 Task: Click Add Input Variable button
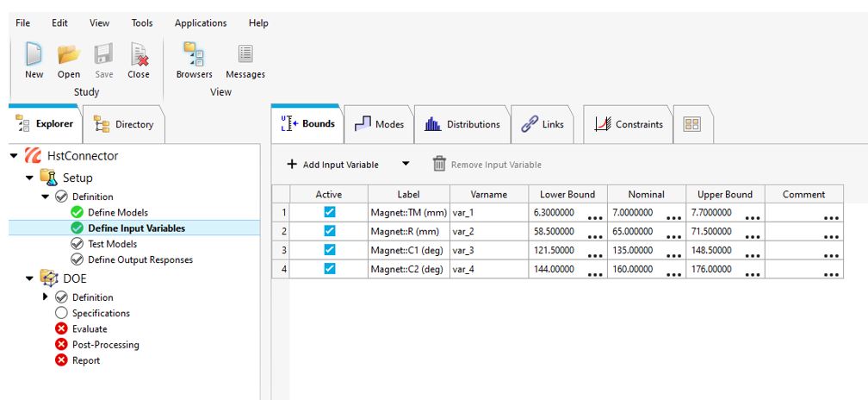[332, 165]
